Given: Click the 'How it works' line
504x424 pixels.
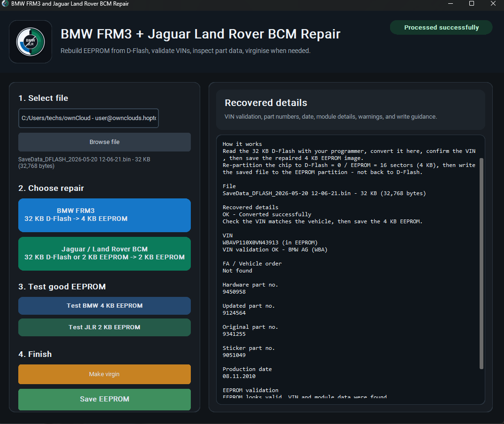Looking at the screenshot, I should [242, 144].
